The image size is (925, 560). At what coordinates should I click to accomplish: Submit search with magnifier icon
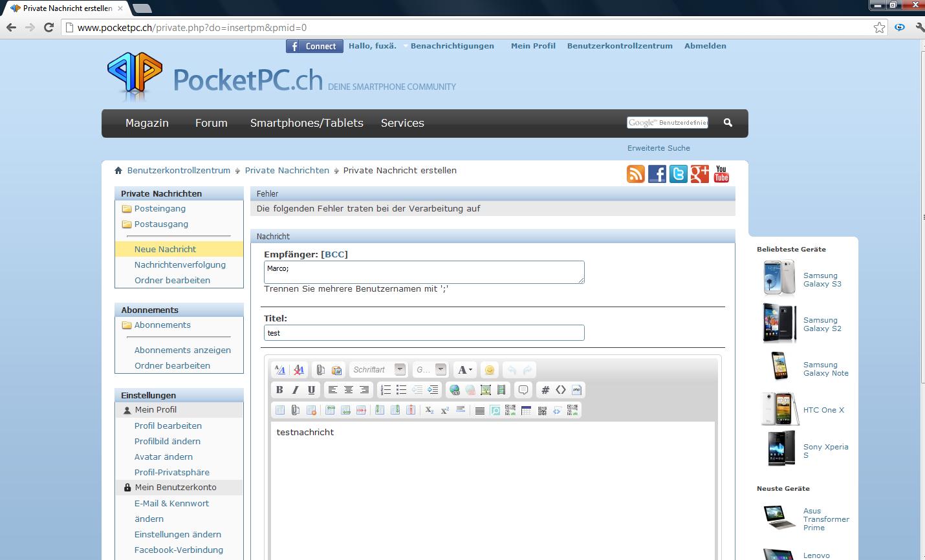coord(728,123)
